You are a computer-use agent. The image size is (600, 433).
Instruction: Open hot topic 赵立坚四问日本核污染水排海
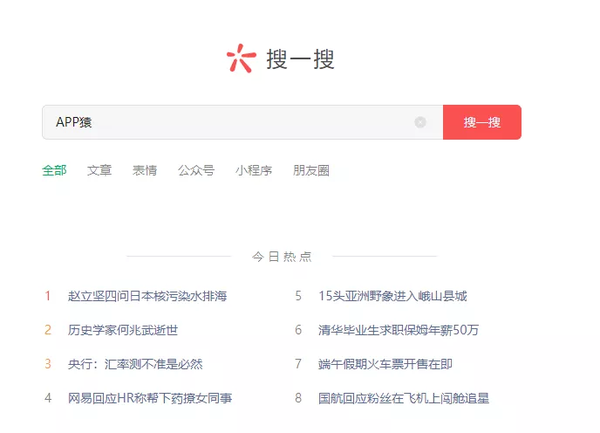click(147, 296)
